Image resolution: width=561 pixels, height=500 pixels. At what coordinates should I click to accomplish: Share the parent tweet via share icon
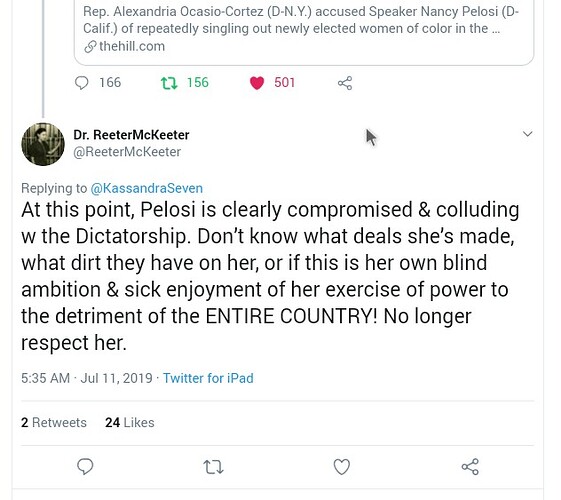pos(345,83)
